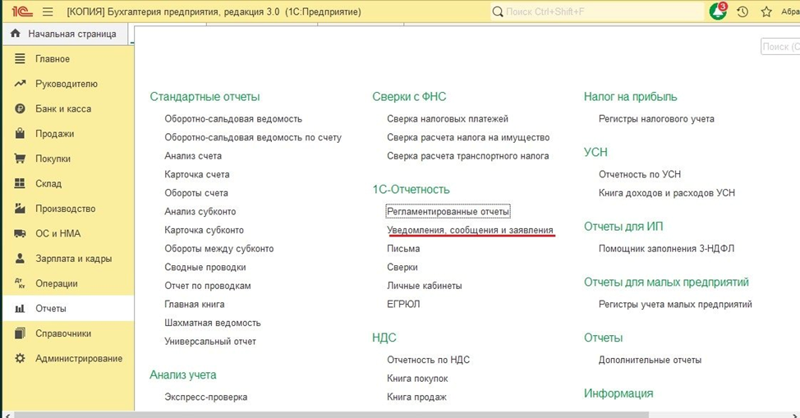Open Обороты счета report
The width and height of the screenshot is (800, 418).
click(196, 193)
